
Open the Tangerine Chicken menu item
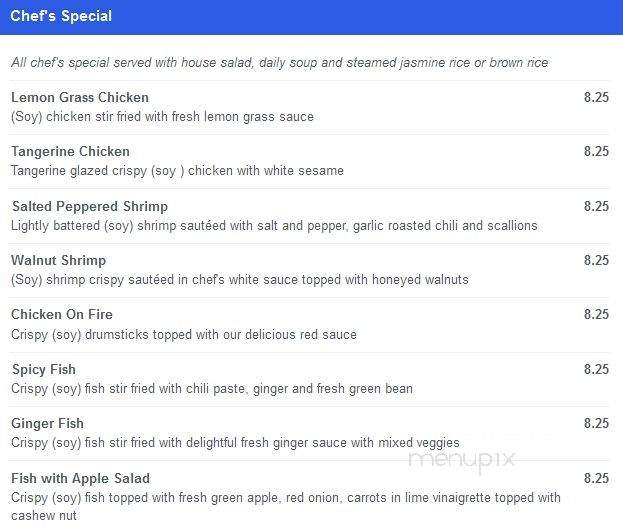pos(70,151)
